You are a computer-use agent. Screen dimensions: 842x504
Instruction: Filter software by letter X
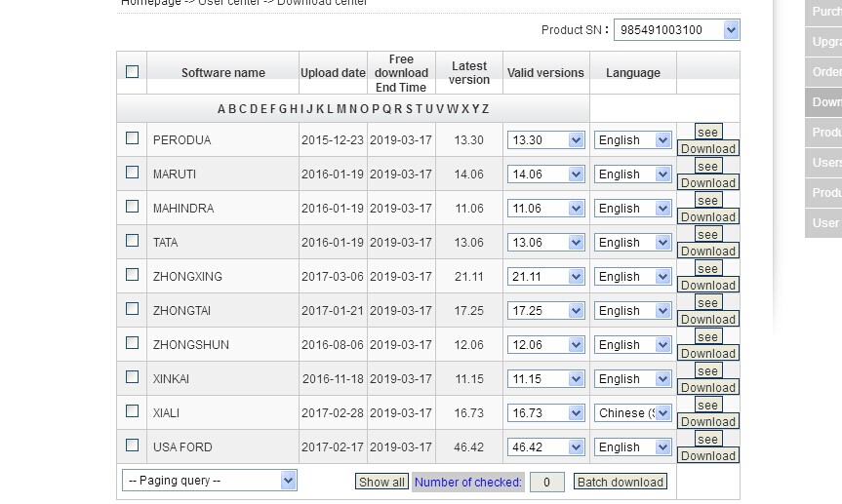coord(465,109)
